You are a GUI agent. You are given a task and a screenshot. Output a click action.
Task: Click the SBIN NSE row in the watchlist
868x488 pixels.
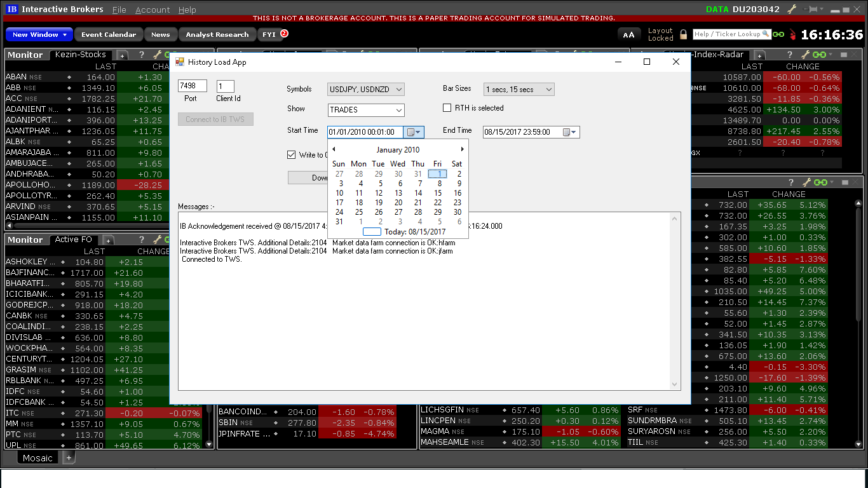[307, 423]
